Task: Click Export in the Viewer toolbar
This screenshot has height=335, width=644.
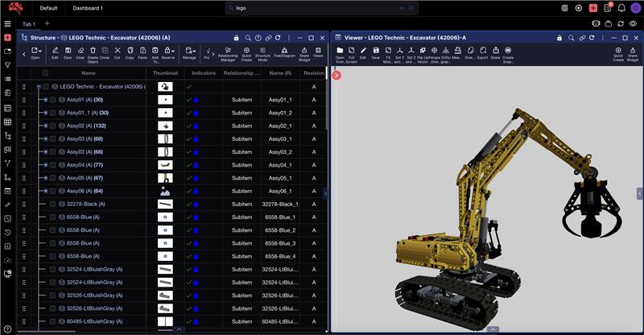Action: (x=483, y=52)
